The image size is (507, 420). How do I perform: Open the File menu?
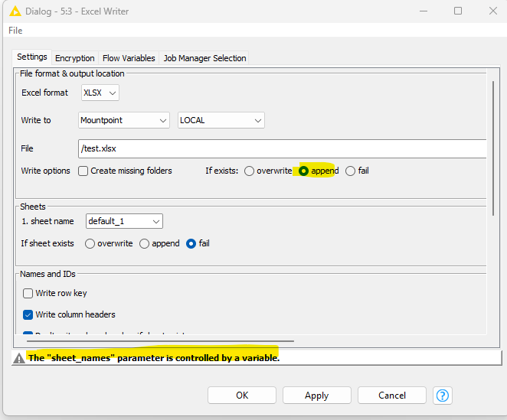(x=15, y=31)
